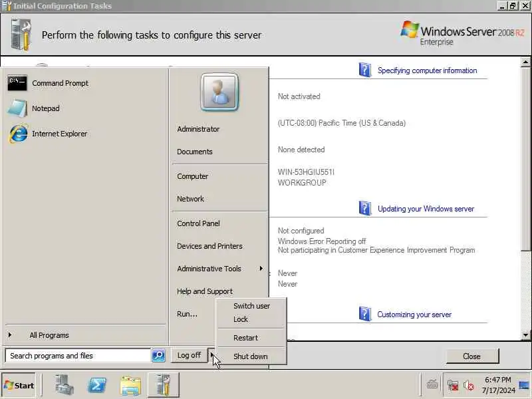Click the network status tray icon
The image size is (532, 399).
tap(453, 386)
